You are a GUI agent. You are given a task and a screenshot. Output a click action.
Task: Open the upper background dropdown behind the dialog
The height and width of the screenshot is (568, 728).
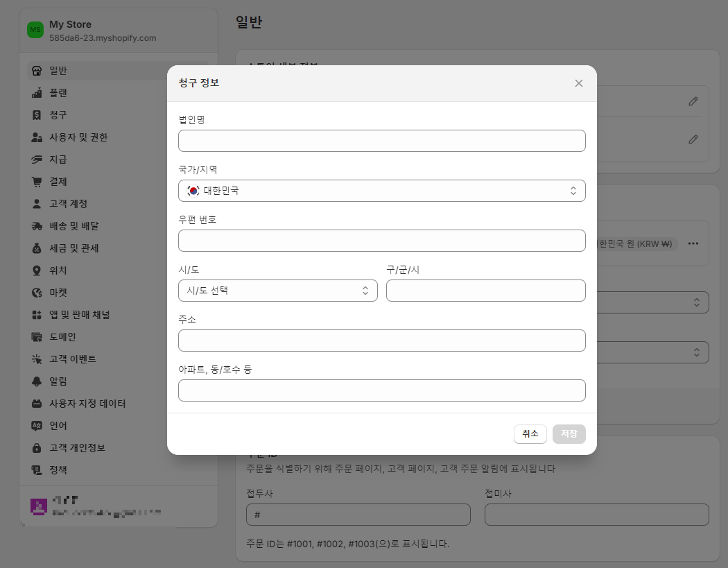(x=652, y=302)
